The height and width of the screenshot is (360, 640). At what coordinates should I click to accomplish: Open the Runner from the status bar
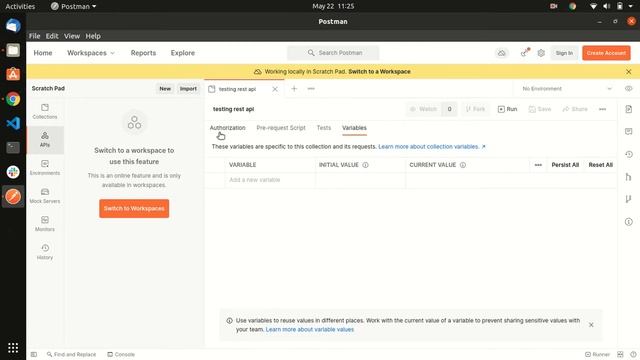tap(597, 354)
